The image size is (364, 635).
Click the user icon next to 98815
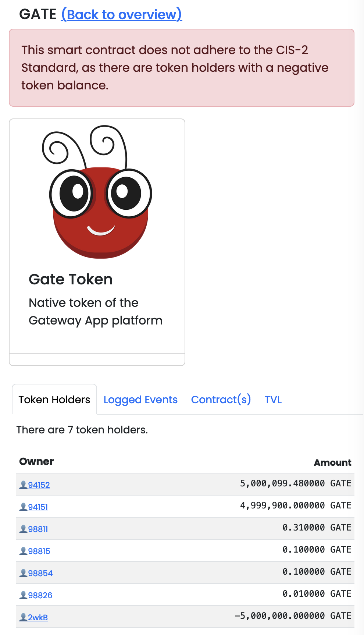click(x=24, y=551)
